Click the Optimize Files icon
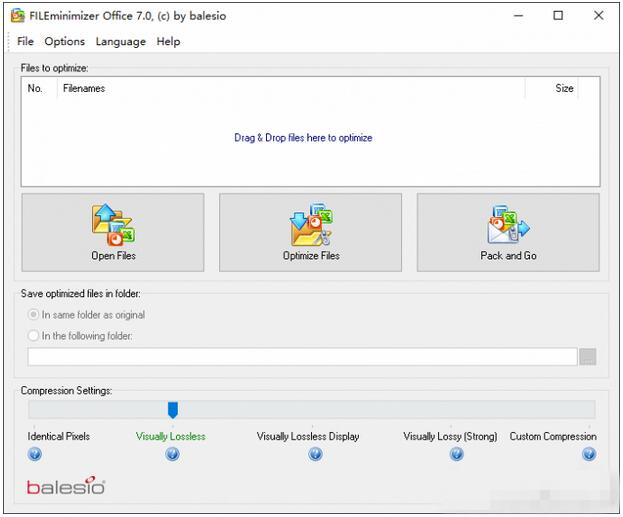This screenshot has width=623, height=517. [310, 224]
